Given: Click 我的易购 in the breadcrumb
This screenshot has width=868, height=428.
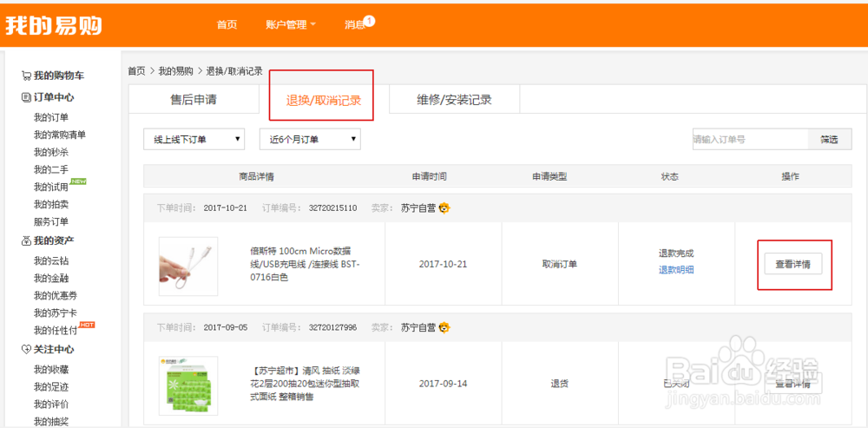Looking at the screenshot, I should pyautogui.click(x=175, y=71).
